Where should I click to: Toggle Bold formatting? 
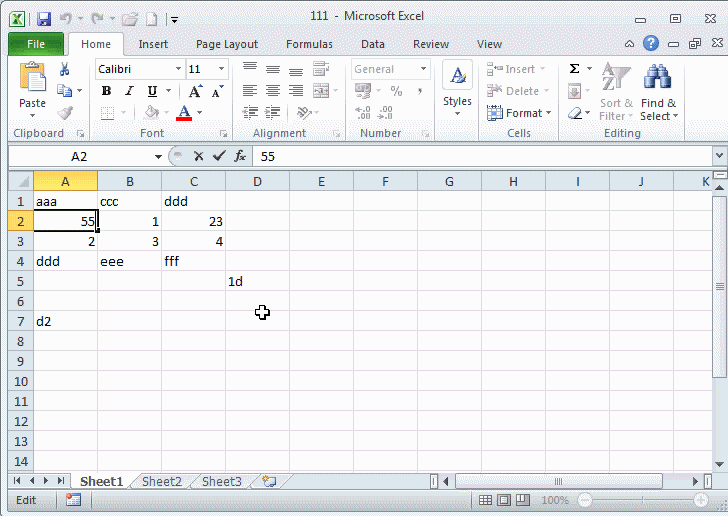click(106, 91)
